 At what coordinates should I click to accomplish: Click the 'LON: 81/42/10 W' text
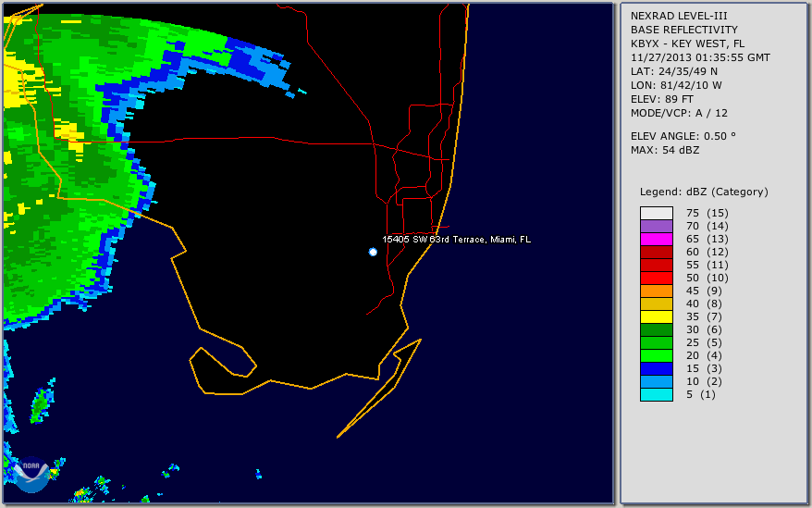676,85
